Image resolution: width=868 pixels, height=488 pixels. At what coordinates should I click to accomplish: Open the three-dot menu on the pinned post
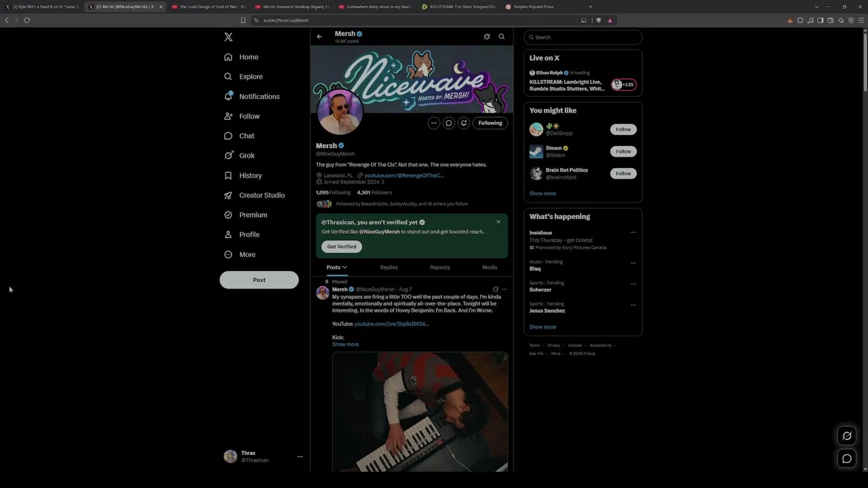[x=505, y=289]
